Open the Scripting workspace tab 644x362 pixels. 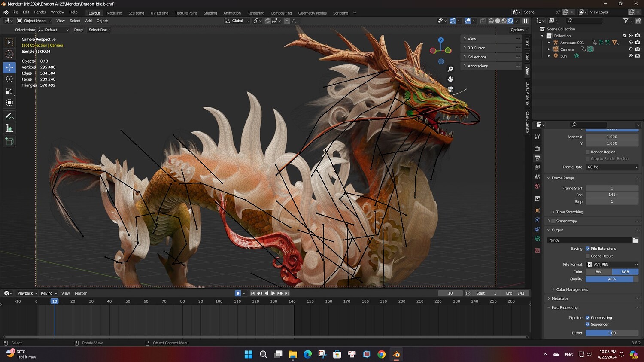pos(340,13)
